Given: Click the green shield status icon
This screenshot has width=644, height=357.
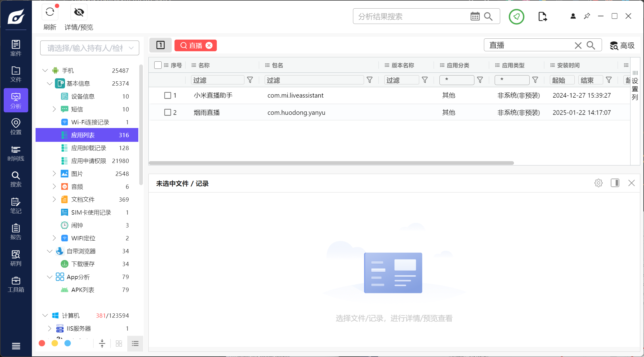Looking at the screenshot, I should click(x=516, y=17).
